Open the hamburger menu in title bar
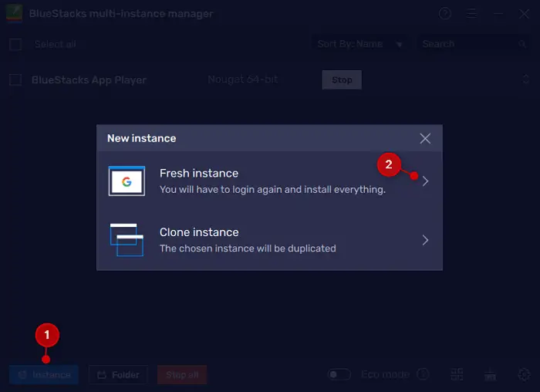The image size is (540, 392). (x=471, y=14)
